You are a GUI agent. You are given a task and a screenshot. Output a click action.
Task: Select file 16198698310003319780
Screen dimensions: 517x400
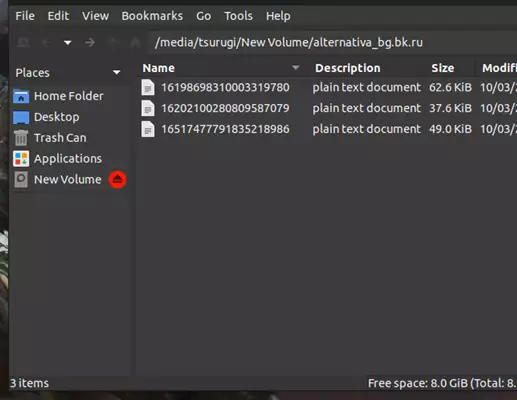tap(225, 88)
